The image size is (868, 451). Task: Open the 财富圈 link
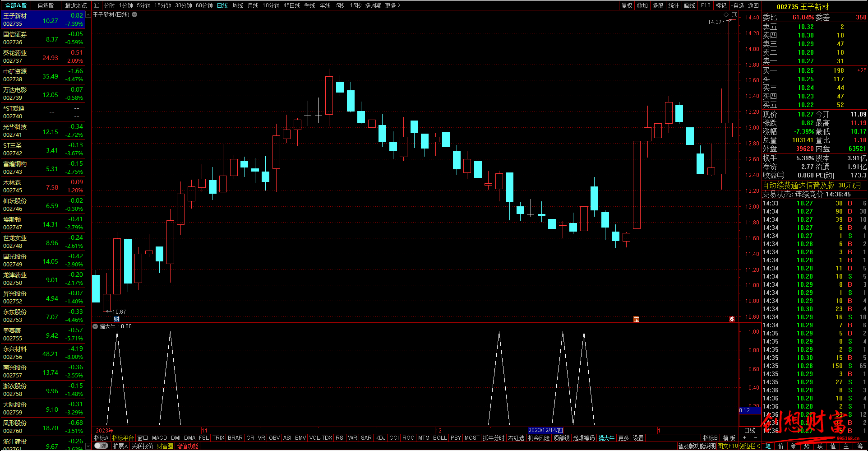165,446
